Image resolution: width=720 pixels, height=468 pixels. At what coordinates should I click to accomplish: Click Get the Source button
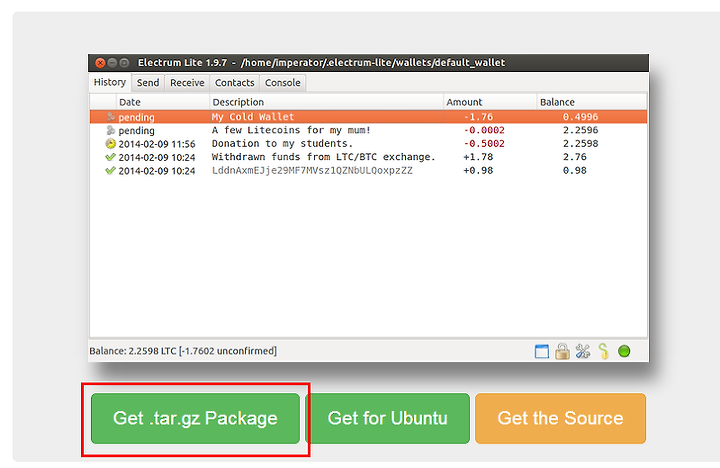pos(560,418)
